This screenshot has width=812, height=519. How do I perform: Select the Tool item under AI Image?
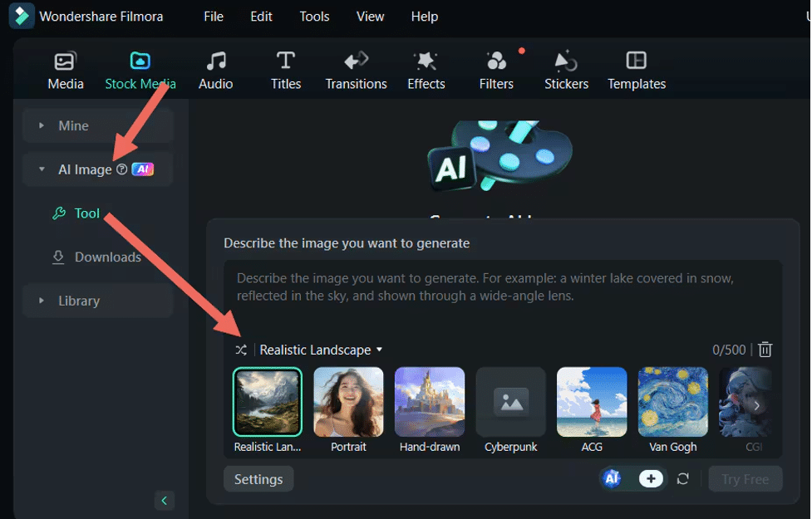point(76,213)
